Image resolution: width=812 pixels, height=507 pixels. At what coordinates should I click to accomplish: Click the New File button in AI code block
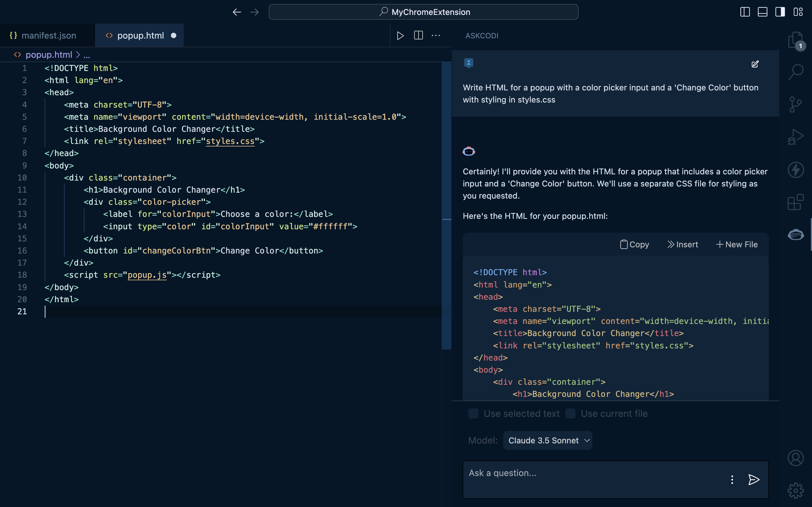coord(737,244)
